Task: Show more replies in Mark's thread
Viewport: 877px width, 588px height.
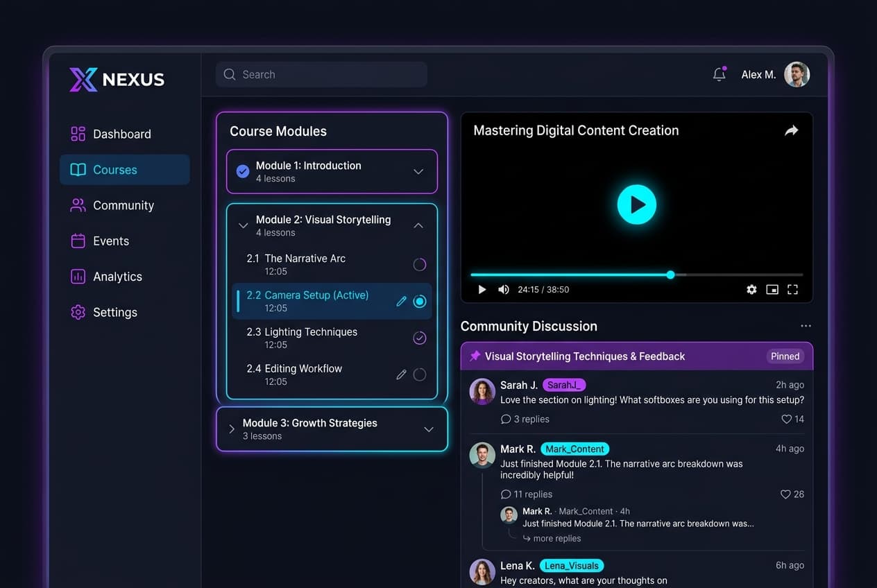Action: click(x=552, y=539)
